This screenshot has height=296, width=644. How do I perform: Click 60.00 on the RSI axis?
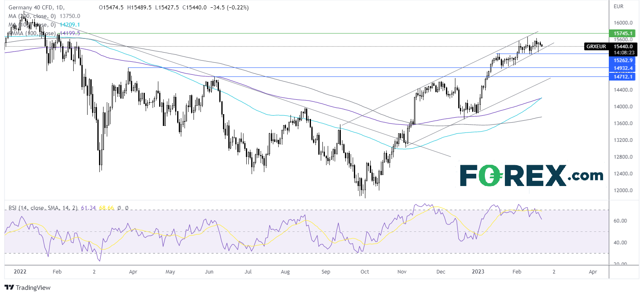click(620, 220)
